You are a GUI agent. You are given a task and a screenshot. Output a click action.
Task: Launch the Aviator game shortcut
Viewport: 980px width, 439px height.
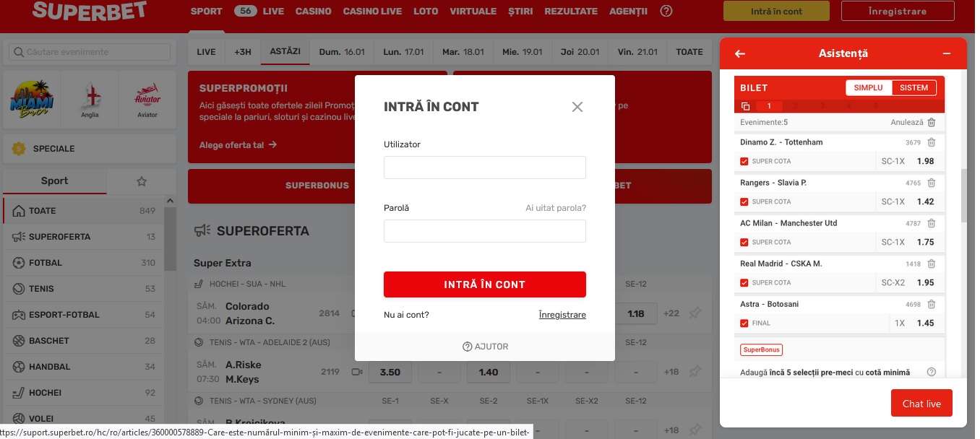pos(147,100)
